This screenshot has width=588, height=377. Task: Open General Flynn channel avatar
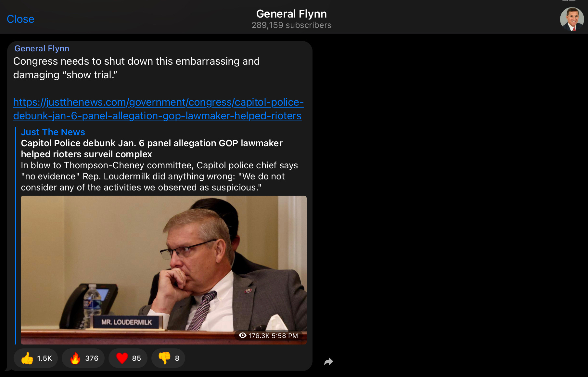coord(572,19)
